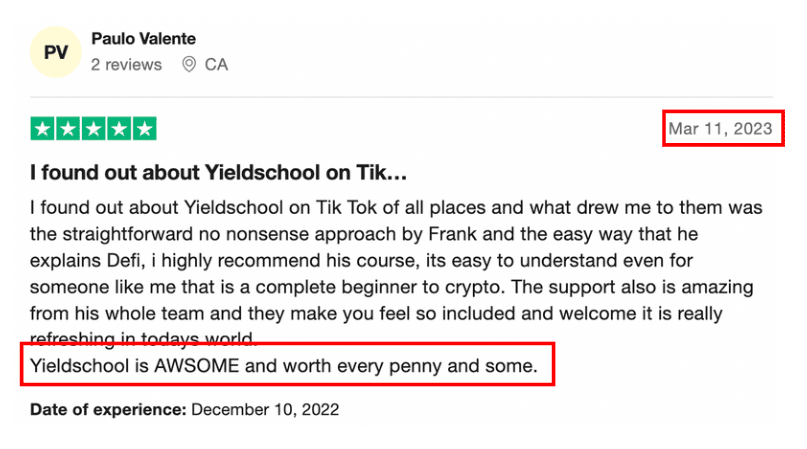The image size is (807, 449).
Task: View the reviewer's '2 reviews' count
Action: pos(126,65)
